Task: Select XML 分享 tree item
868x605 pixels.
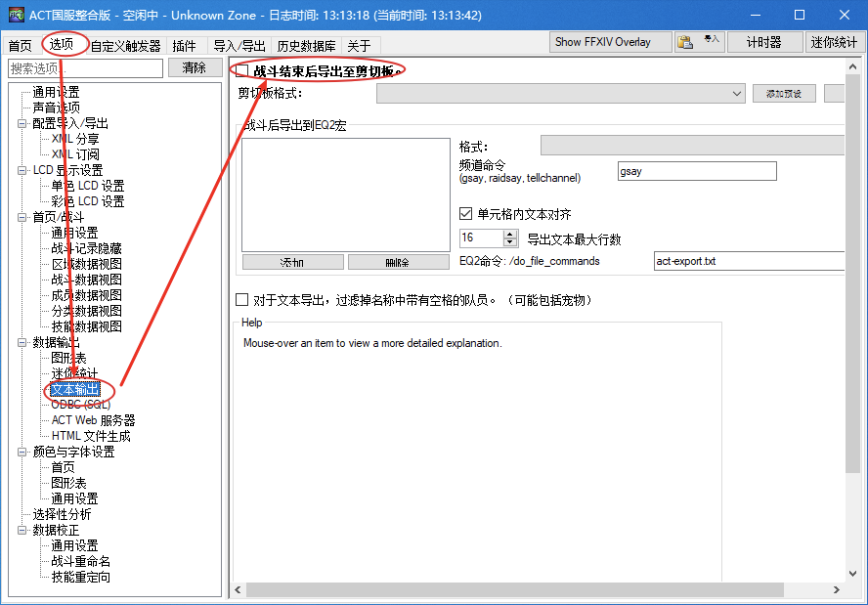Action: pyautogui.click(x=75, y=139)
